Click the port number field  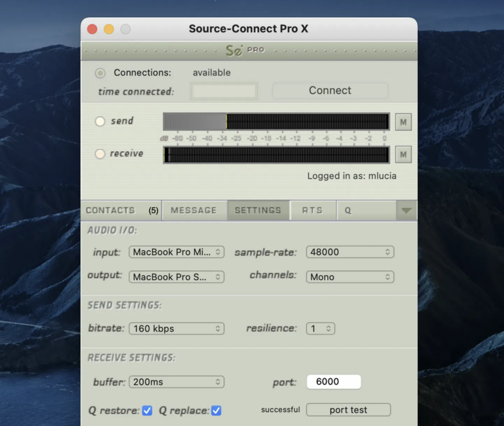pyautogui.click(x=334, y=382)
